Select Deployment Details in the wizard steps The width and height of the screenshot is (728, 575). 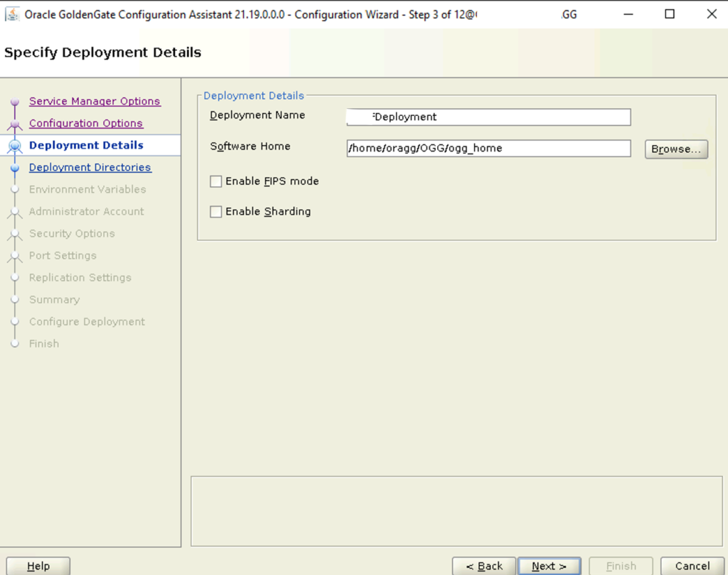(86, 145)
